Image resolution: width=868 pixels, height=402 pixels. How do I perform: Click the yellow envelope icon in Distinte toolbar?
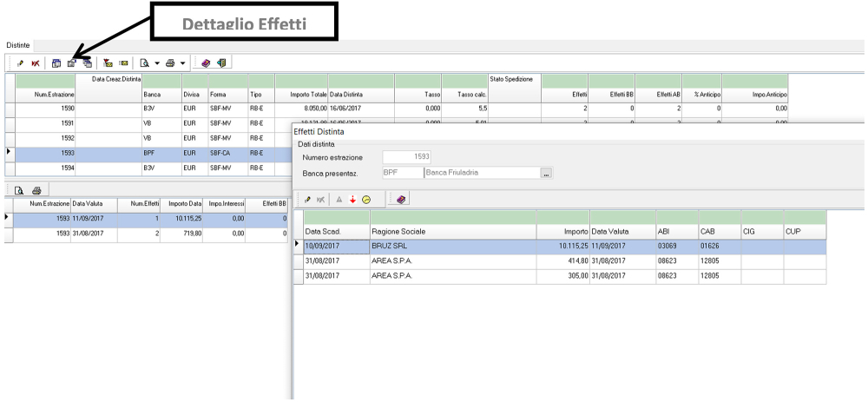(x=123, y=63)
